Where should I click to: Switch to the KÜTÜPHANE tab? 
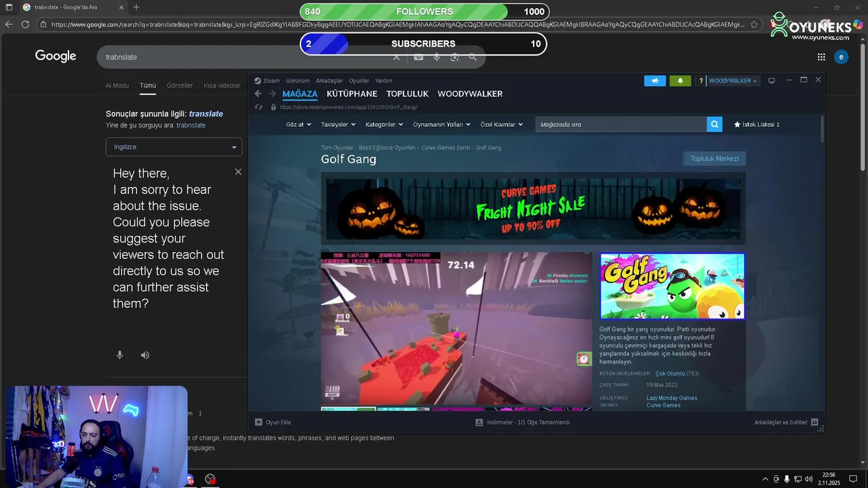click(x=352, y=94)
